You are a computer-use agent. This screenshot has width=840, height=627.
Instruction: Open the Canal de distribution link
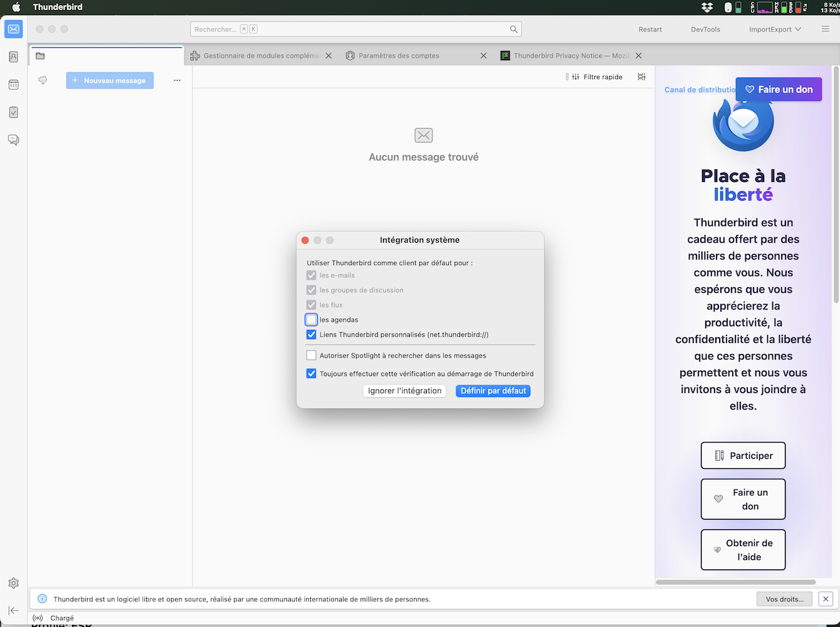point(700,90)
